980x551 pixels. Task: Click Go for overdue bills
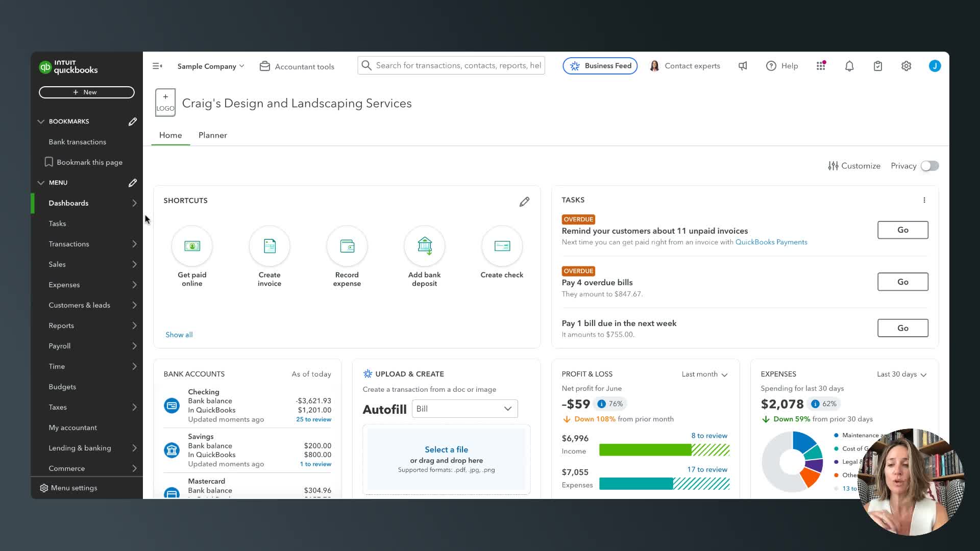coord(903,282)
